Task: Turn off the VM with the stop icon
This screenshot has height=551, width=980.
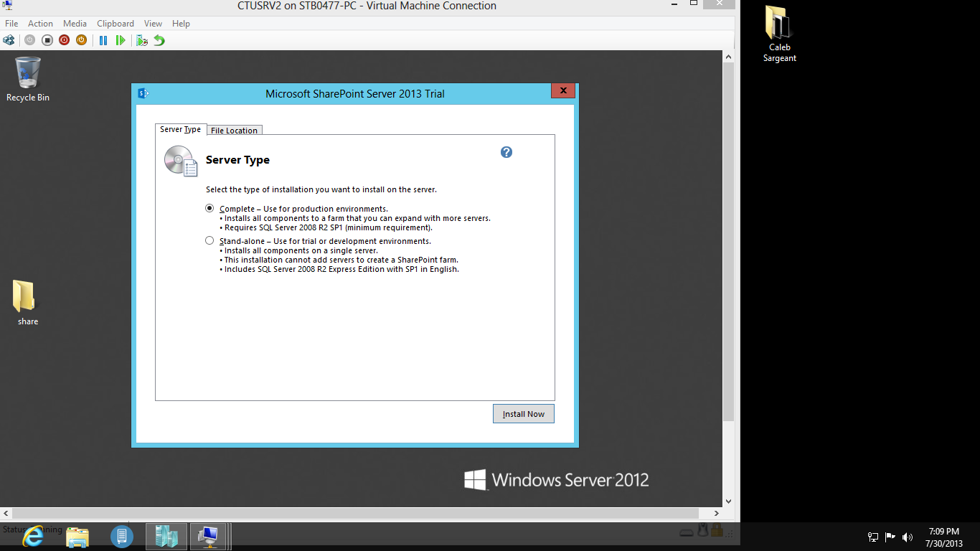Action: pos(47,40)
